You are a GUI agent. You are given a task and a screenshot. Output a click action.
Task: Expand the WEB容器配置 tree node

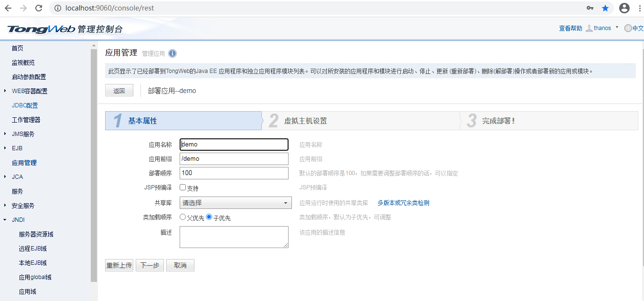point(5,91)
